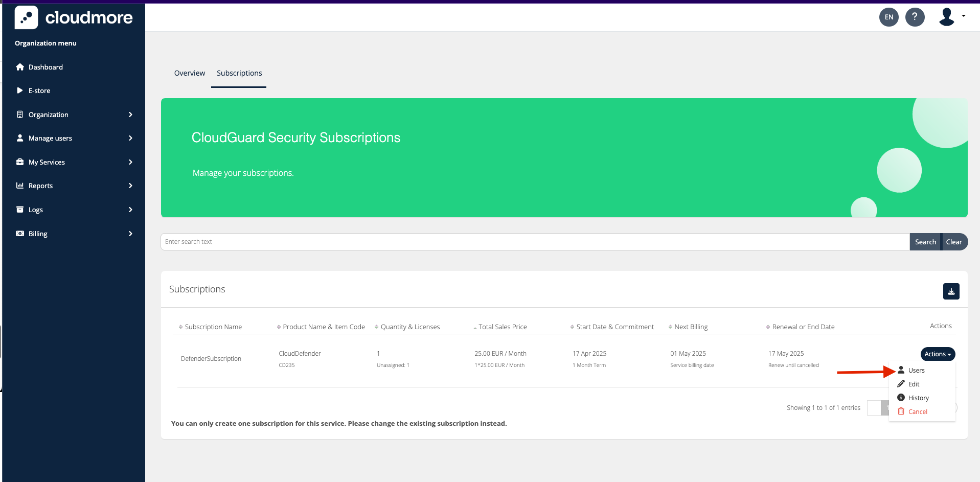The width and height of the screenshot is (980, 482).
Task: Click the E-store play icon in sidebar
Action: (x=19, y=90)
